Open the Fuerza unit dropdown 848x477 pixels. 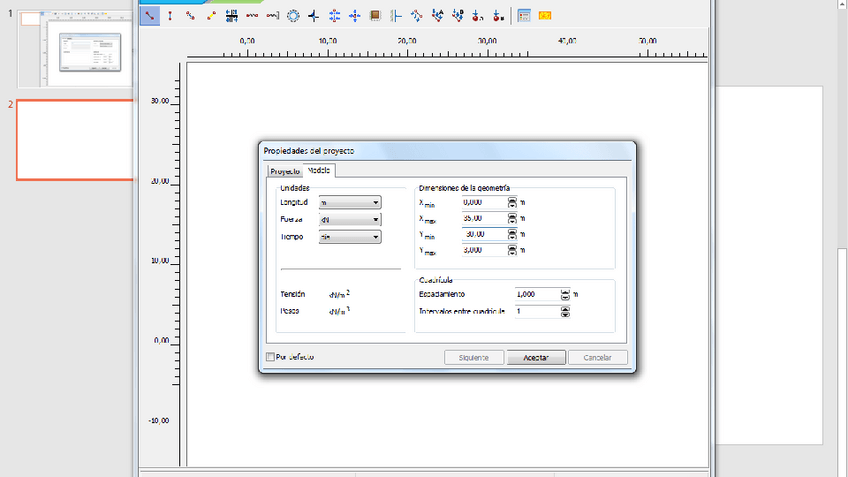click(x=348, y=220)
